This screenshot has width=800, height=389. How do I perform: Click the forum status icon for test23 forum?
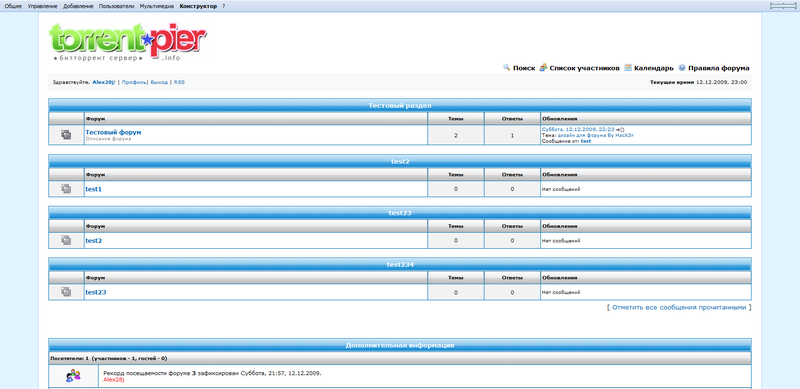(x=66, y=292)
